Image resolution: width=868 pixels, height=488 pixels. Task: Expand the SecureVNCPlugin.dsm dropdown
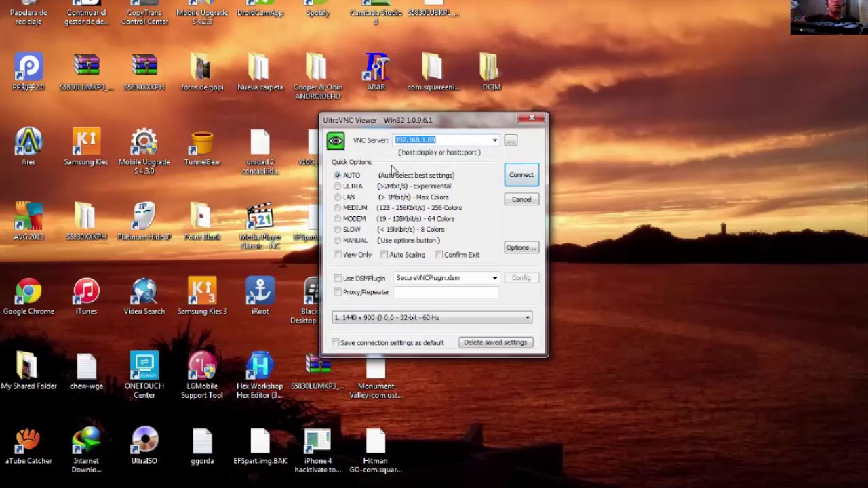[x=494, y=278]
